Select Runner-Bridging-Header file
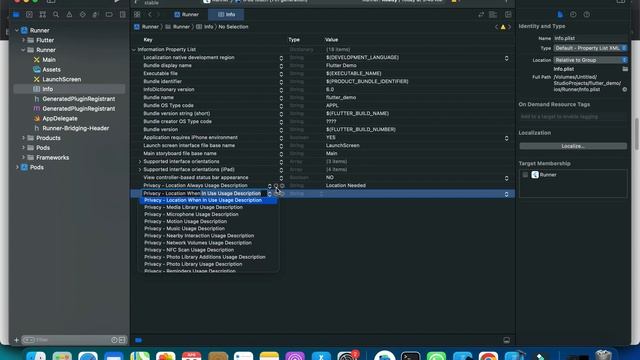 pos(76,128)
